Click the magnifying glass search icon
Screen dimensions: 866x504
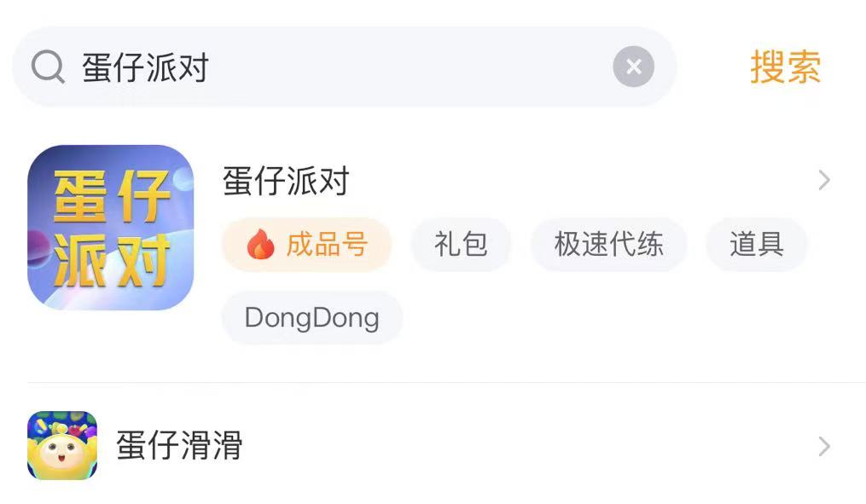[48, 67]
